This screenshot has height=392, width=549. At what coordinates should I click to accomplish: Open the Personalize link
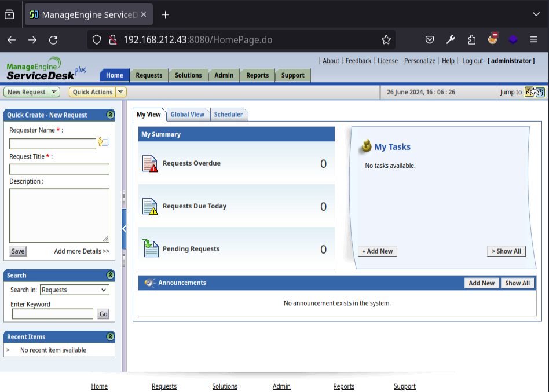point(419,60)
